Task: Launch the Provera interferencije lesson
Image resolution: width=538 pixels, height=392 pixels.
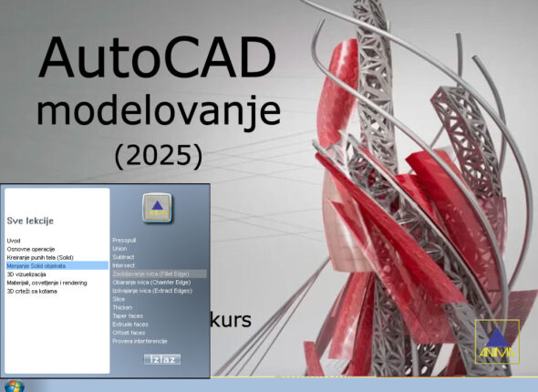Action: point(140,341)
